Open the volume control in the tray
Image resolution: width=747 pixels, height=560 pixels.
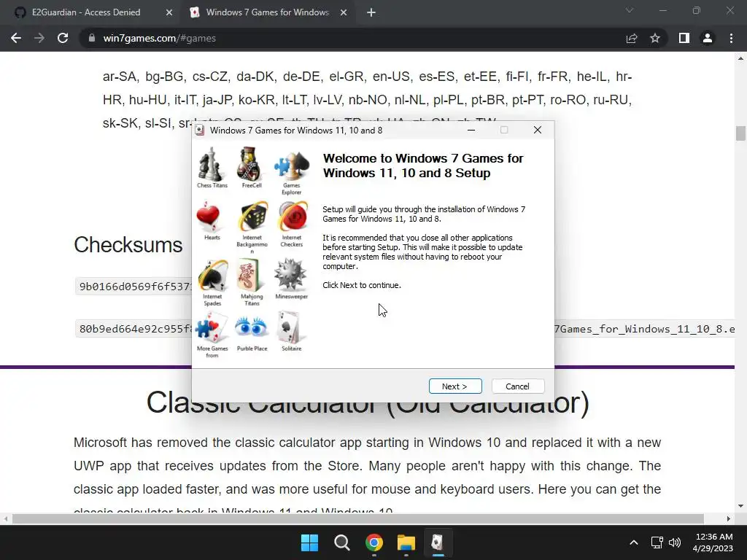tap(675, 542)
